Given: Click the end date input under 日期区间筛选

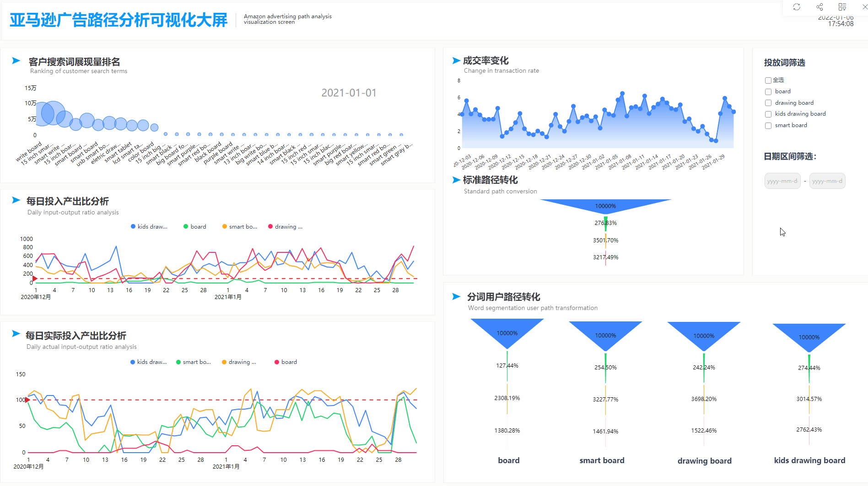Looking at the screenshot, I should point(827,181).
